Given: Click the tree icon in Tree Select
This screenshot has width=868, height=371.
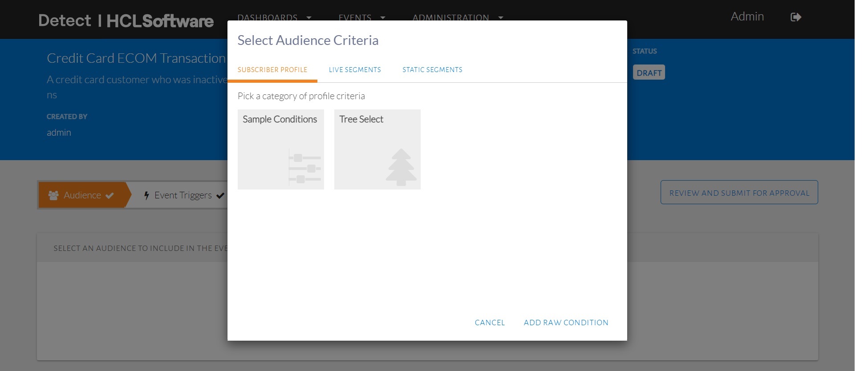Looking at the screenshot, I should (401, 167).
